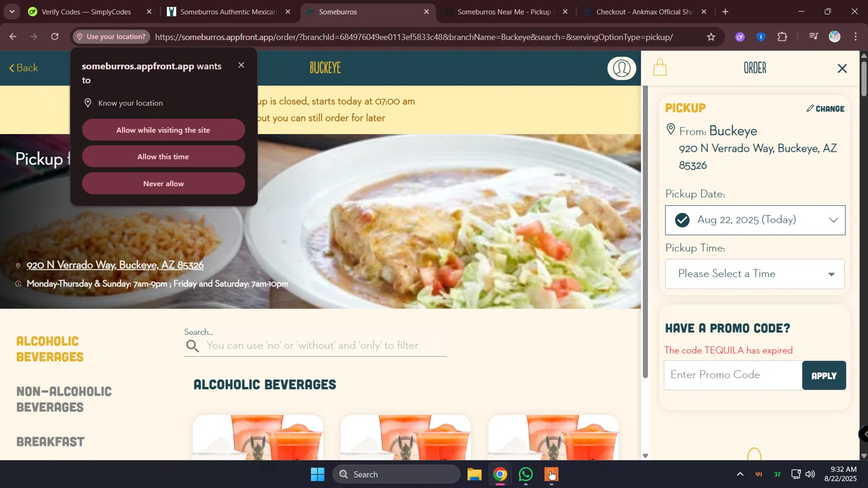
Task: Open the blue shield extension icon
Action: tap(761, 37)
